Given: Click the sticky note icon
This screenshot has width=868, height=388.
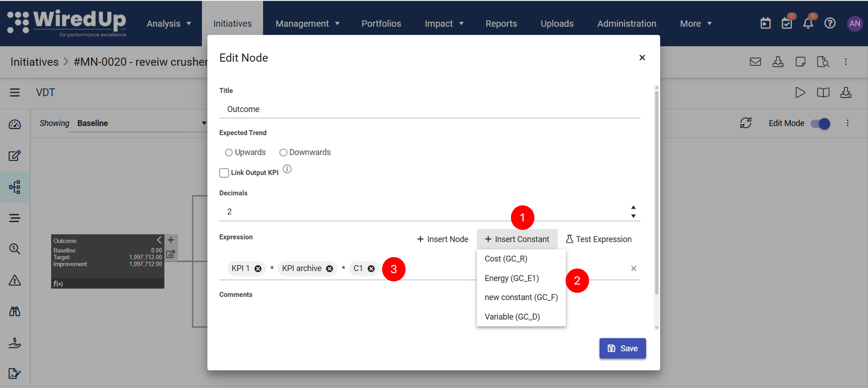Looking at the screenshot, I should point(800,62).
